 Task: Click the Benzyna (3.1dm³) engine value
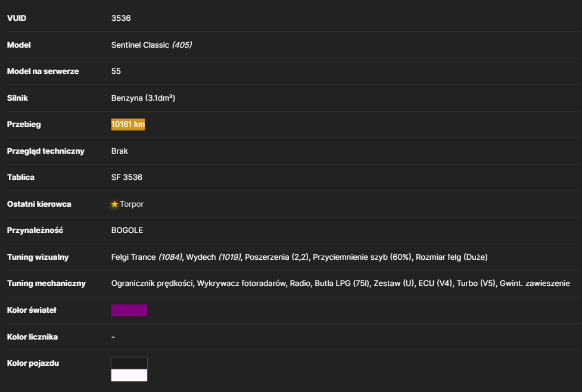[x=144, y=98]
